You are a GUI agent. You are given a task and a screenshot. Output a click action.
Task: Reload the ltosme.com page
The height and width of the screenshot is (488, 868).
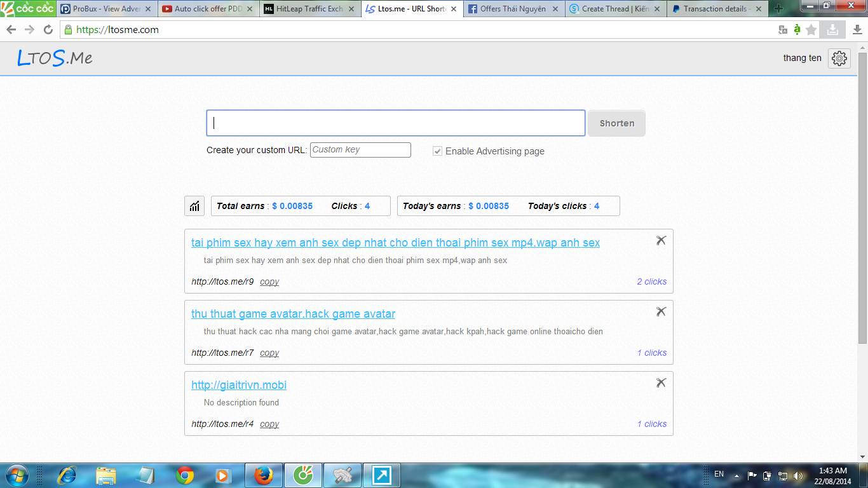[x=48, y=30]
